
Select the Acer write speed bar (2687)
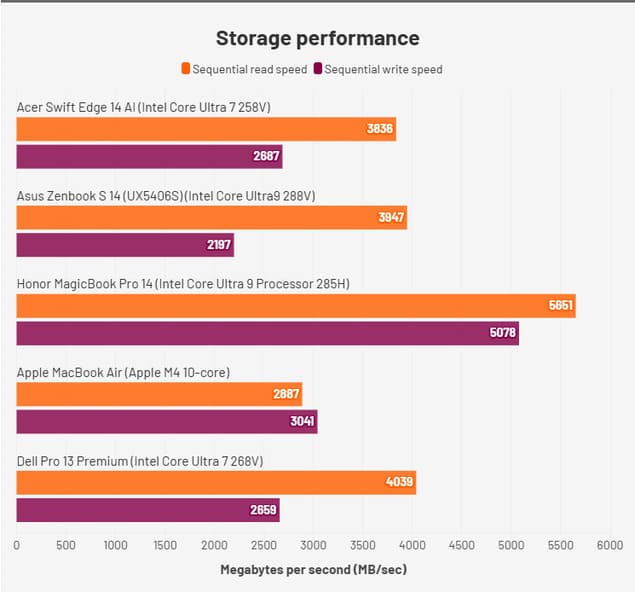(x=149, y=157)
